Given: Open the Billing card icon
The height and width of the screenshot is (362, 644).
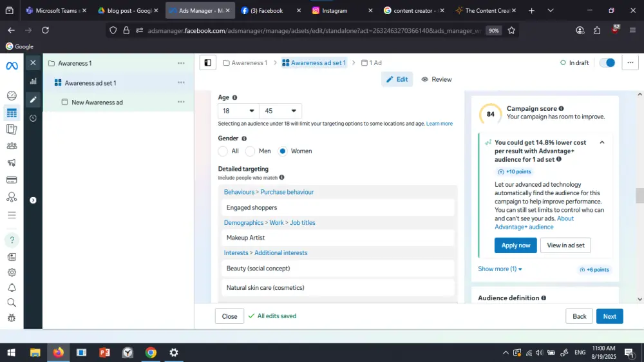Looking at the screenshot, I should 12,180.
